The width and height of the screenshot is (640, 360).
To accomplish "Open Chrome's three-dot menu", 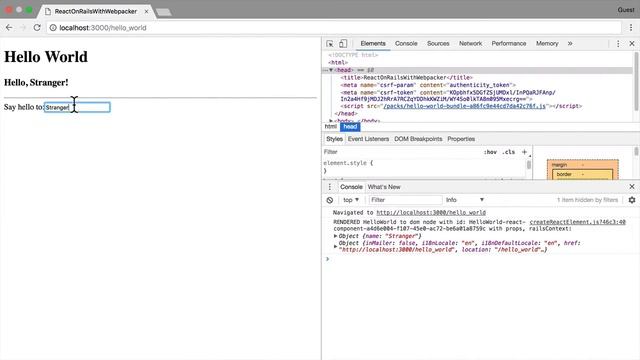I will coord(631,27).
